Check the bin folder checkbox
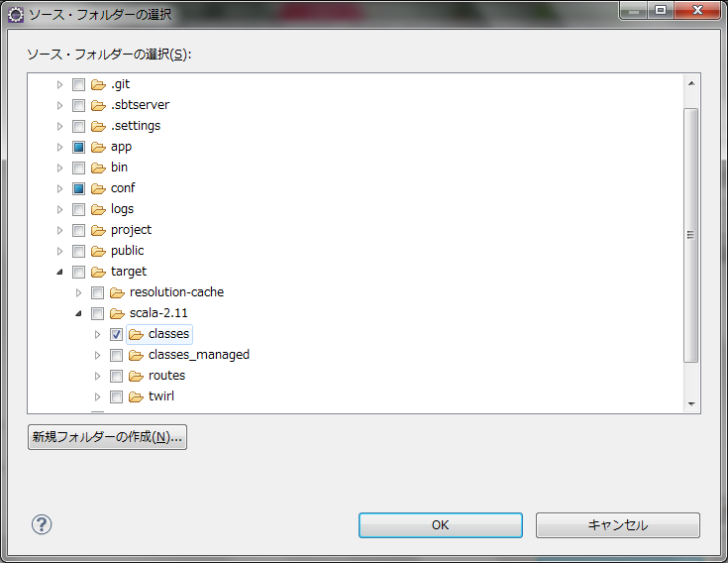728x563 pixels. (x=78, y=168)
